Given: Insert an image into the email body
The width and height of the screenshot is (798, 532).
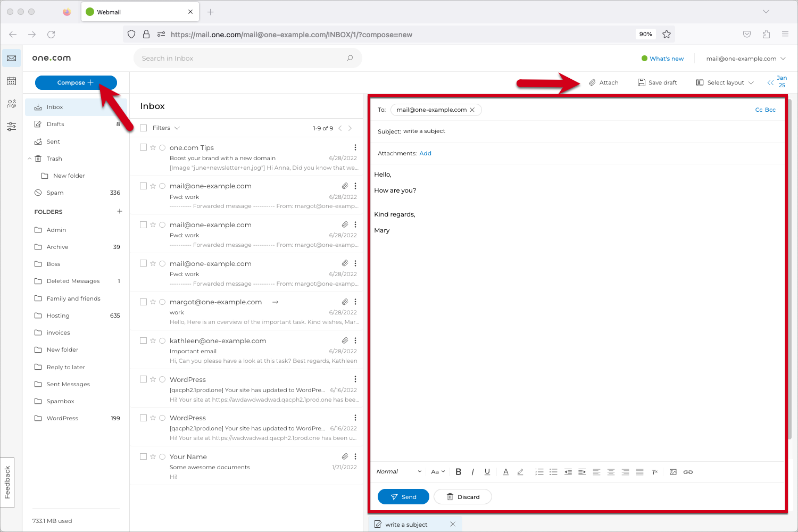Looking at the screenshot, I should click(x=674, y=472).
